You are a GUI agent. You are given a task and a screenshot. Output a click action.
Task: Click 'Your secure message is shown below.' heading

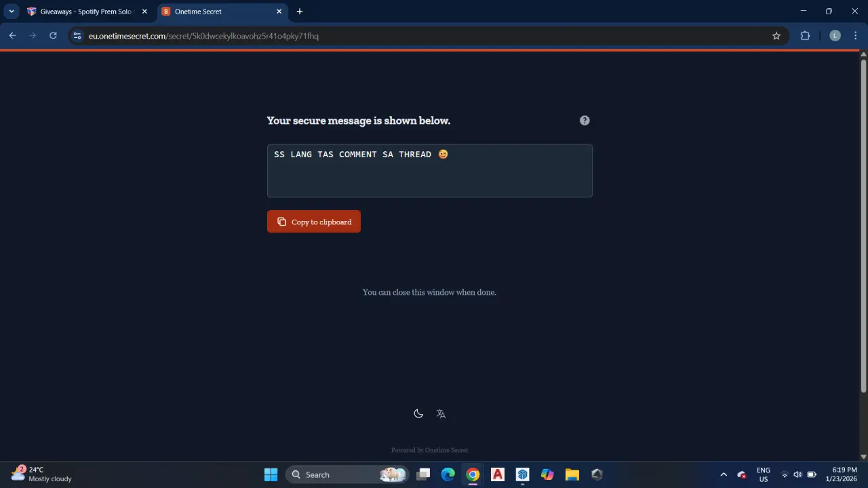coord(359,121)
